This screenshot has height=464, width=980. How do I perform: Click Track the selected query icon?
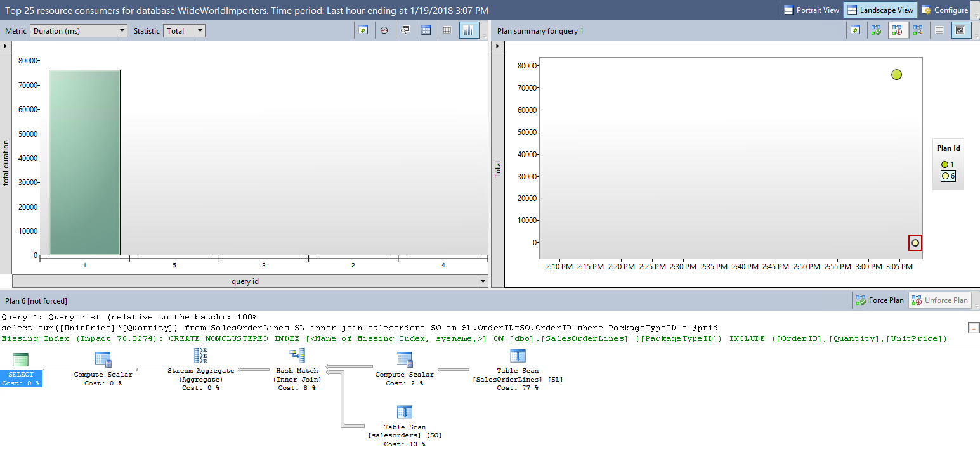pyautogui.click(x=384, y=30)
